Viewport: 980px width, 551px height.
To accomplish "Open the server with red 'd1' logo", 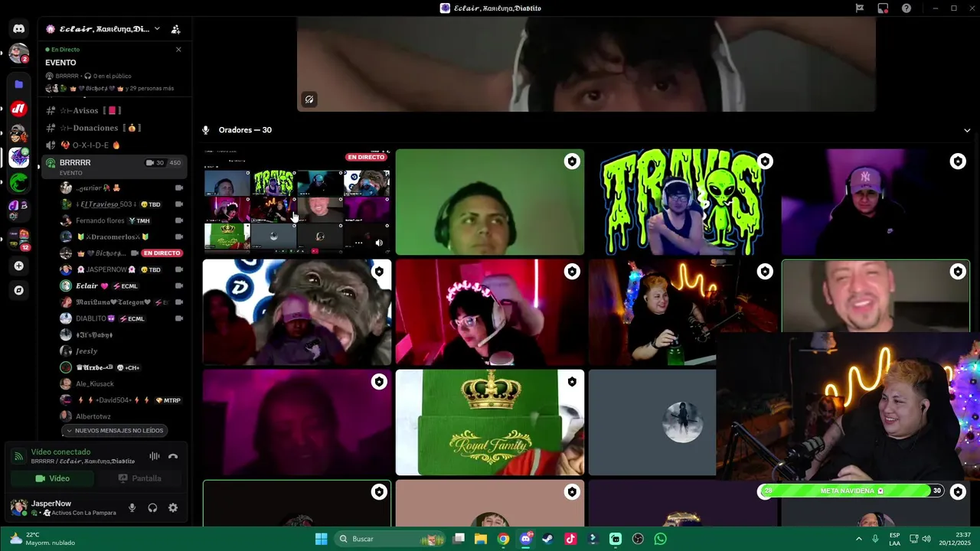I will click(x=18, y=109).
